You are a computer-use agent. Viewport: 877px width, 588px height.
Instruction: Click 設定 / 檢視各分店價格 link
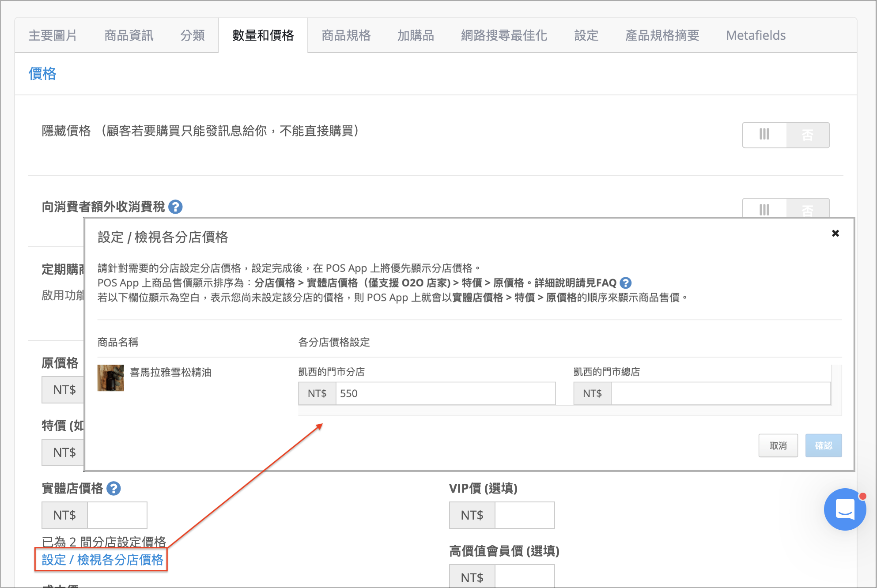pos(102,560)
